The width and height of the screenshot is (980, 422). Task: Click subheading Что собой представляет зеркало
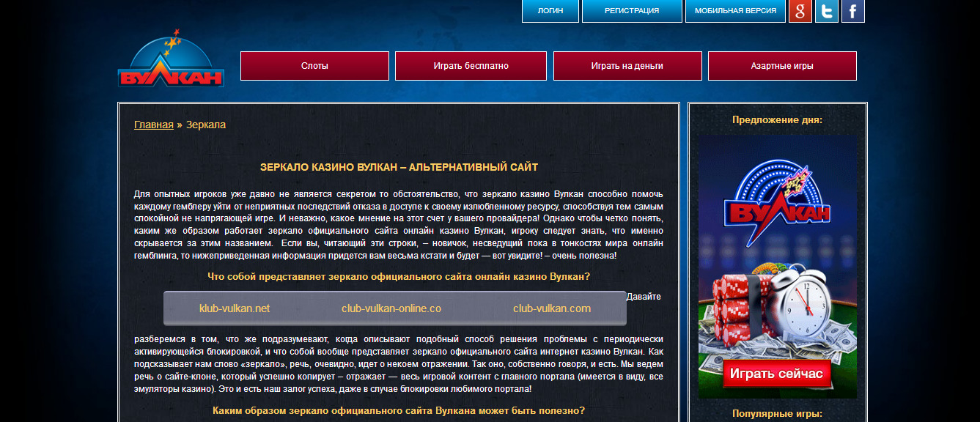[399, 277]
